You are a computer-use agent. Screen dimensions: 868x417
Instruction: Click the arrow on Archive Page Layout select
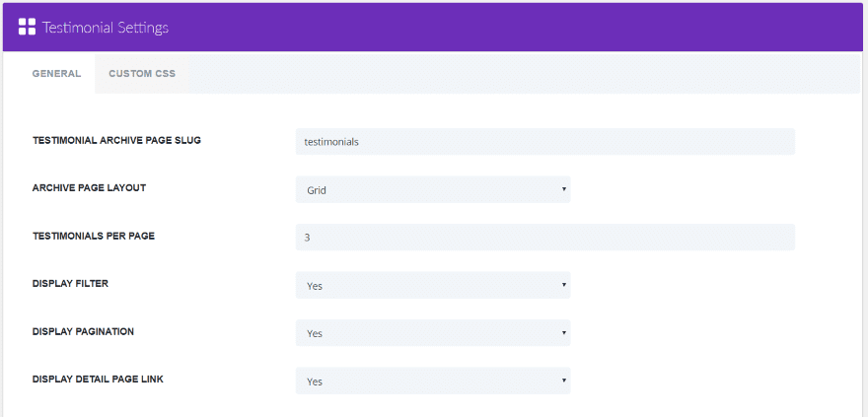click(563, 189)
